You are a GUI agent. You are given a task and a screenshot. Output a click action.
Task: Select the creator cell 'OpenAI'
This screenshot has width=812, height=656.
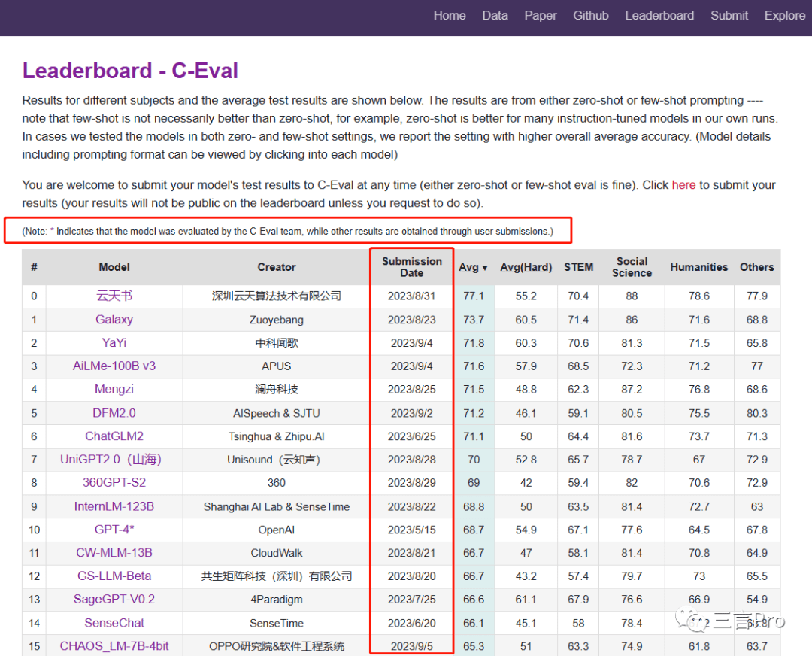[x=277, y=530]
